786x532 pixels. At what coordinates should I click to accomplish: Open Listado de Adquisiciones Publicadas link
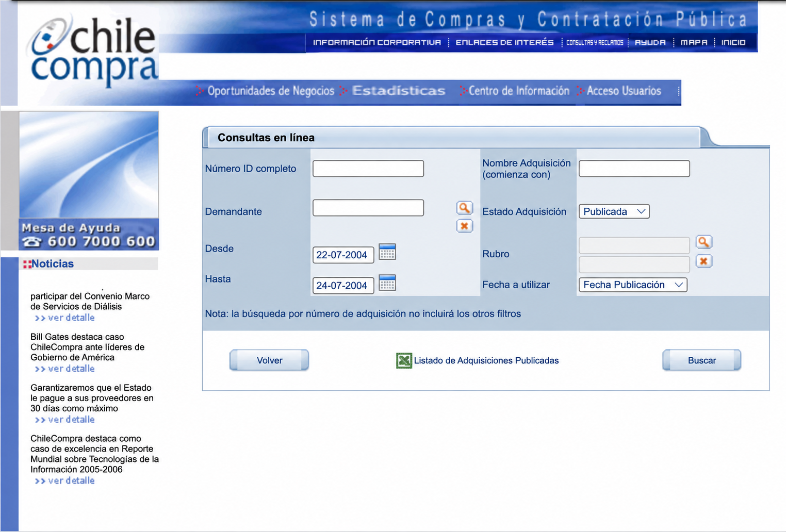486,360
